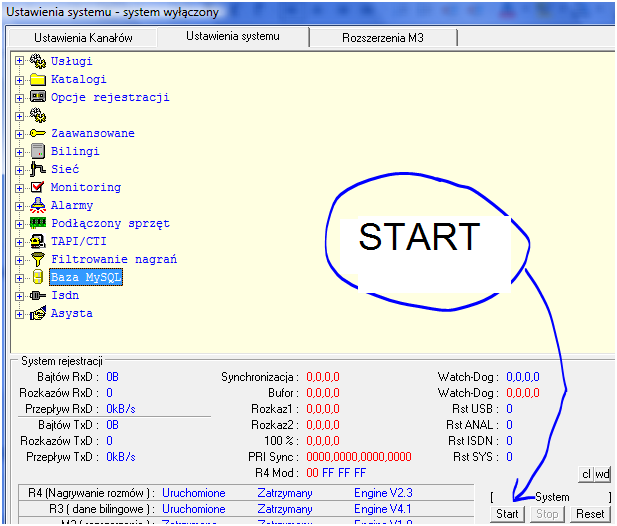Select the Sieć label

pyautogui.click(x=65, y=169)
